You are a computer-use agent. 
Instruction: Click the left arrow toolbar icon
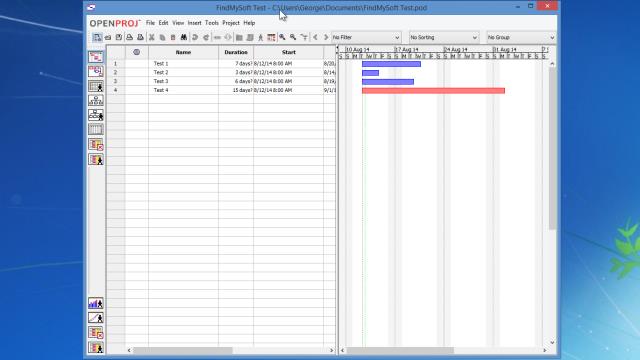[315, 38]
